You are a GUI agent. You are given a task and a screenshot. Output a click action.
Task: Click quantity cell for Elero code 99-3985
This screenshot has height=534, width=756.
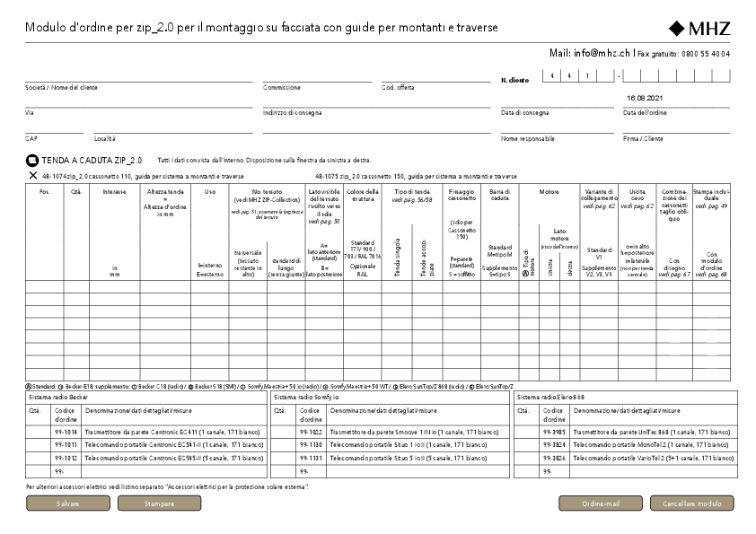point(526,432)
